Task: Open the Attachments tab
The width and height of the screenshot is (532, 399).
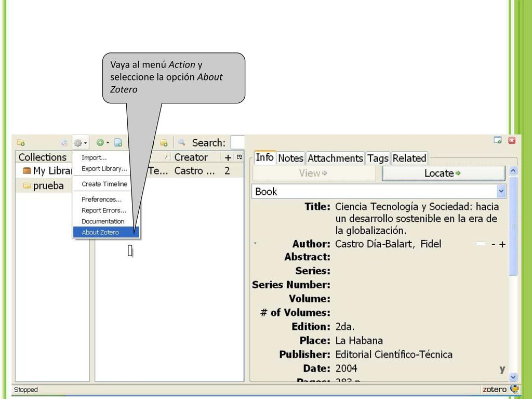Action: click(x=335, y=158)
